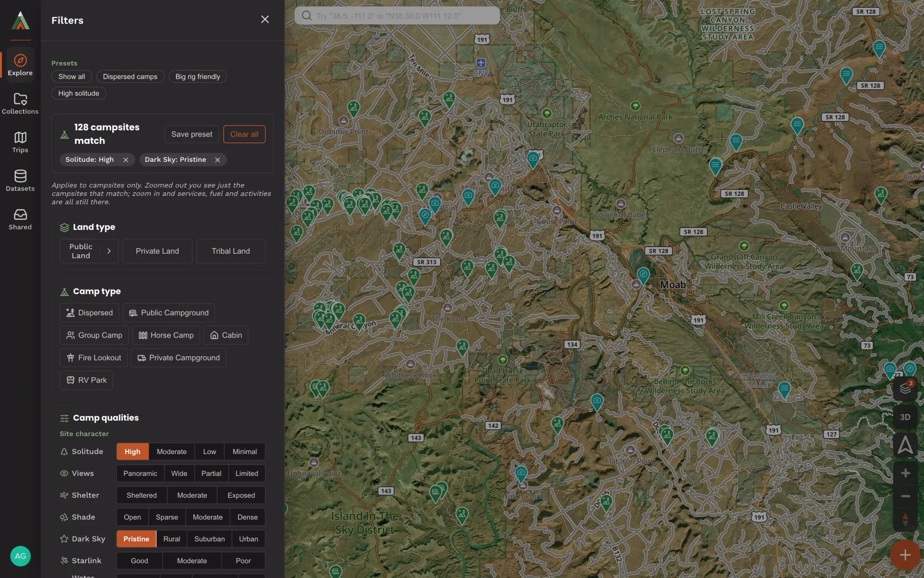Click the search magnifier icon

(306, 16)
